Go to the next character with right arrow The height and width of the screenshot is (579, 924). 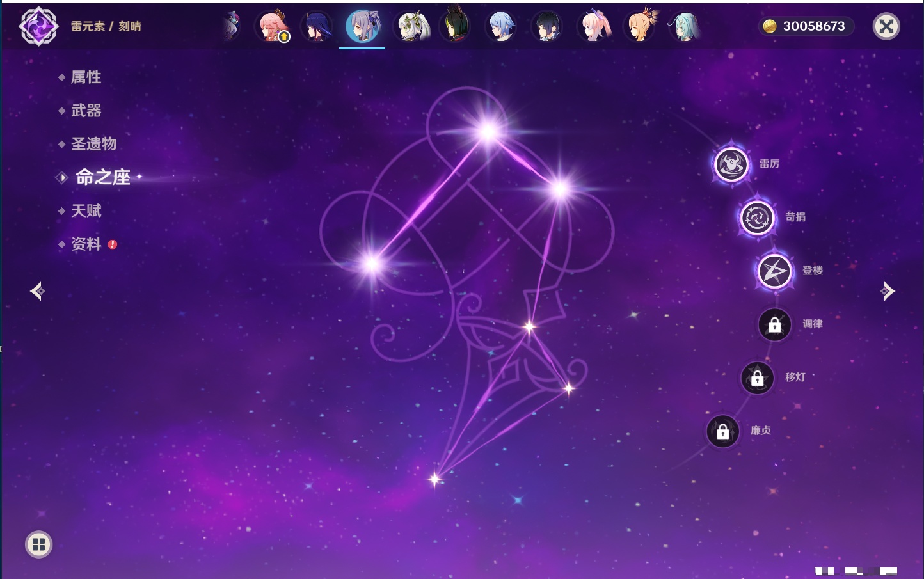(888, 291)
